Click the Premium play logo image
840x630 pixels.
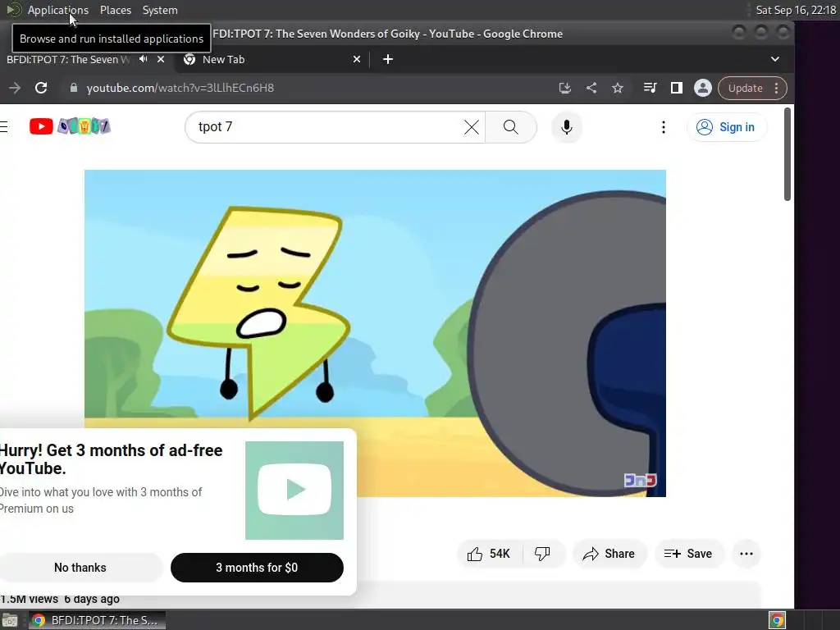click(294, 491)
